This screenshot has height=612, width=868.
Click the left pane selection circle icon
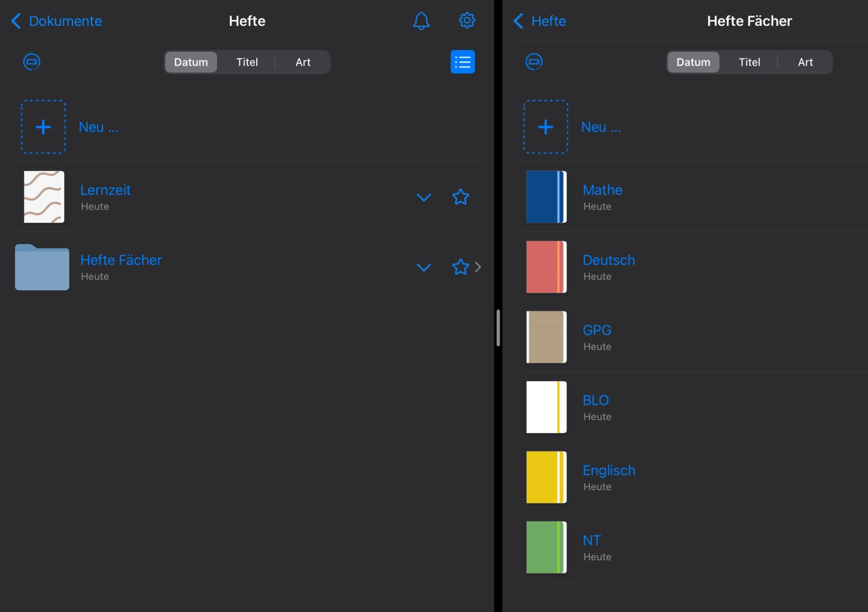click(32, 62)
